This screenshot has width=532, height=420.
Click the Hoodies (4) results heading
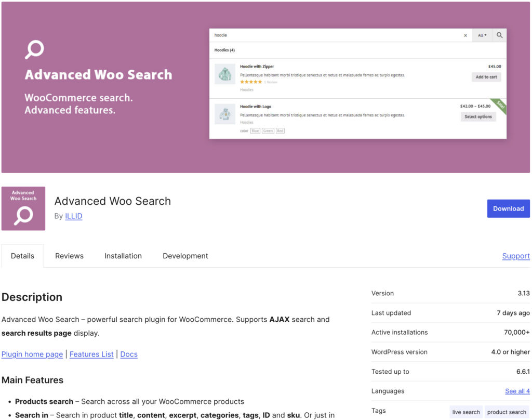point(224,50)
